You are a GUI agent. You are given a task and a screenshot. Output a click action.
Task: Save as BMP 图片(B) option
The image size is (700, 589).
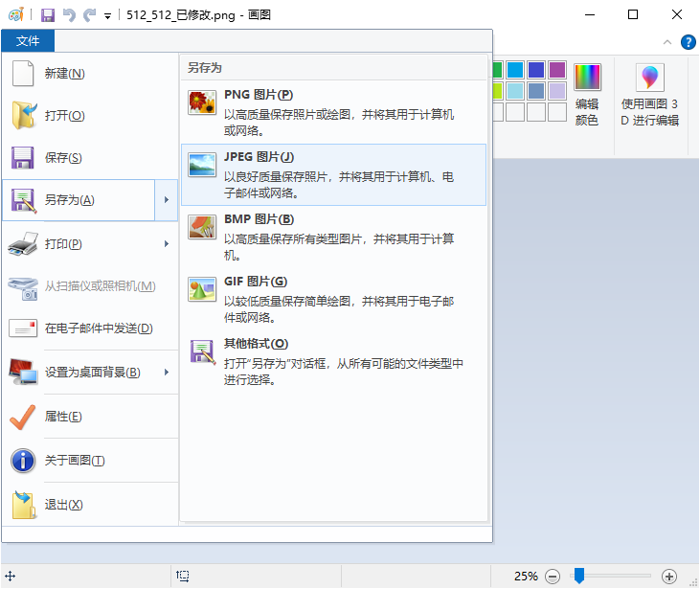coord(333,238)
